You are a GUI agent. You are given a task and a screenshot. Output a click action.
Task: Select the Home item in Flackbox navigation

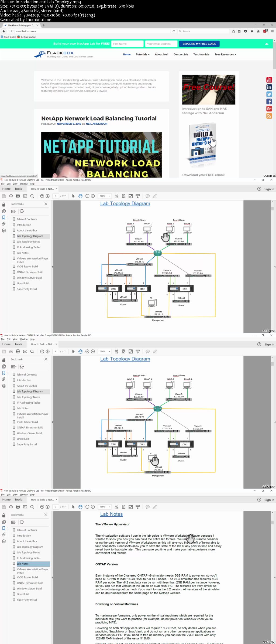(x=127, y=54)
